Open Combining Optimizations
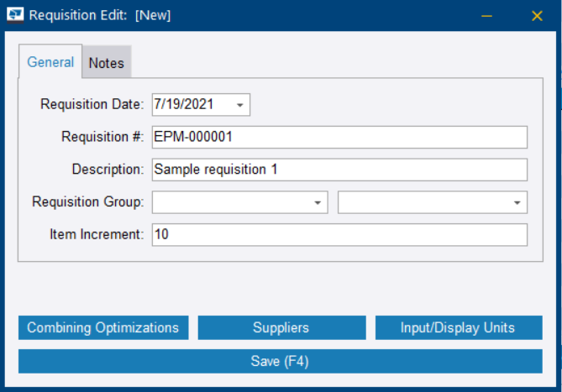 (103, 328)
